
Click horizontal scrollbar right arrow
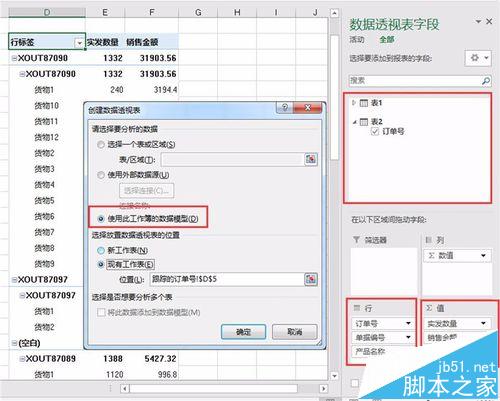(x=323, y=389)
